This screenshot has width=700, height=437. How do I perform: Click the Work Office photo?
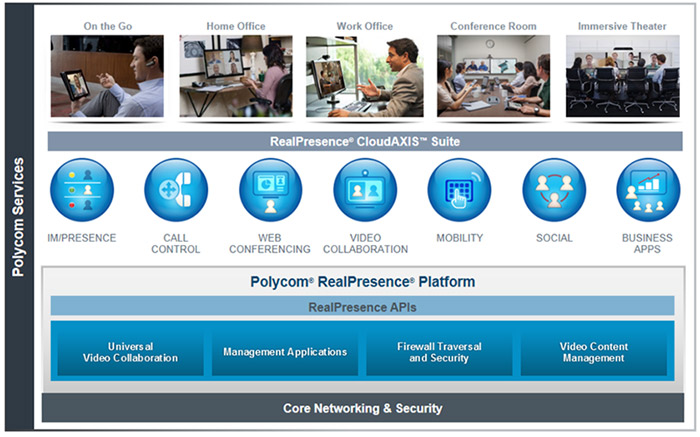[364, 77]
